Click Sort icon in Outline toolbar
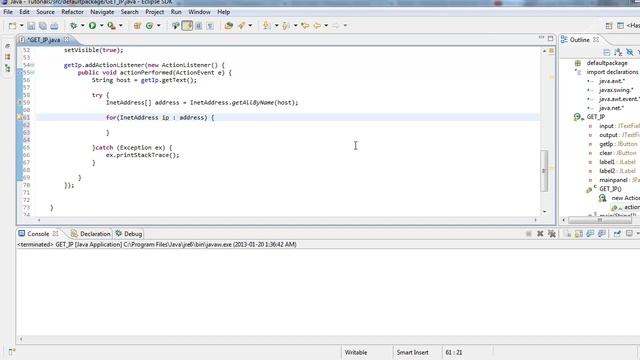 (x=618, y=52)
